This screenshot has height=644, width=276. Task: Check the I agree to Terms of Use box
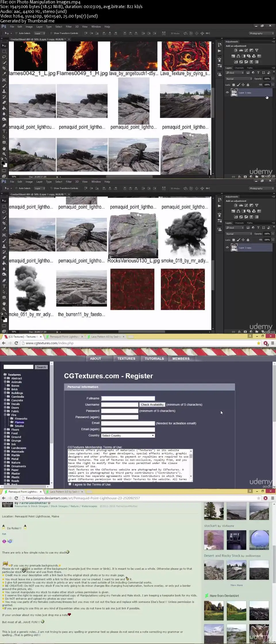pyautogui.click(x=70, y=484)
